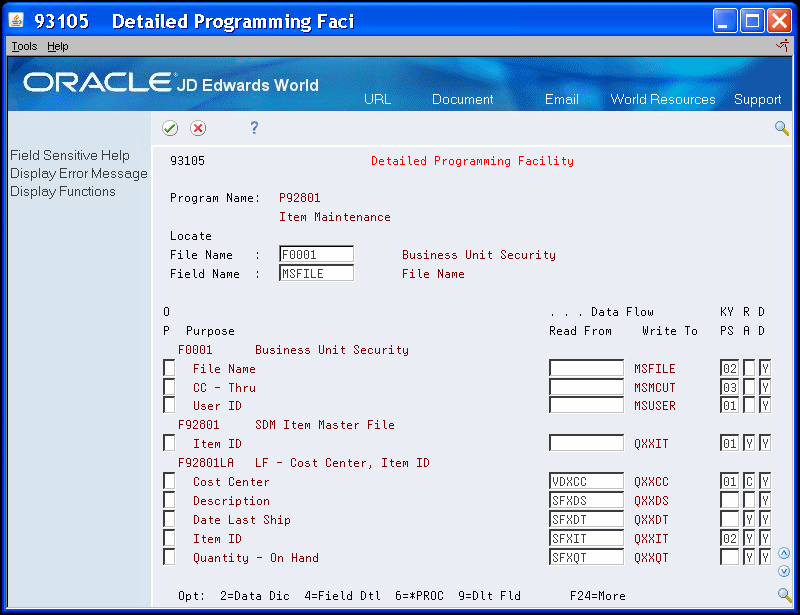This screenshot has width=800, height=615.
Task: Click the 6=*PROC option text
Action: pos(419,596)
